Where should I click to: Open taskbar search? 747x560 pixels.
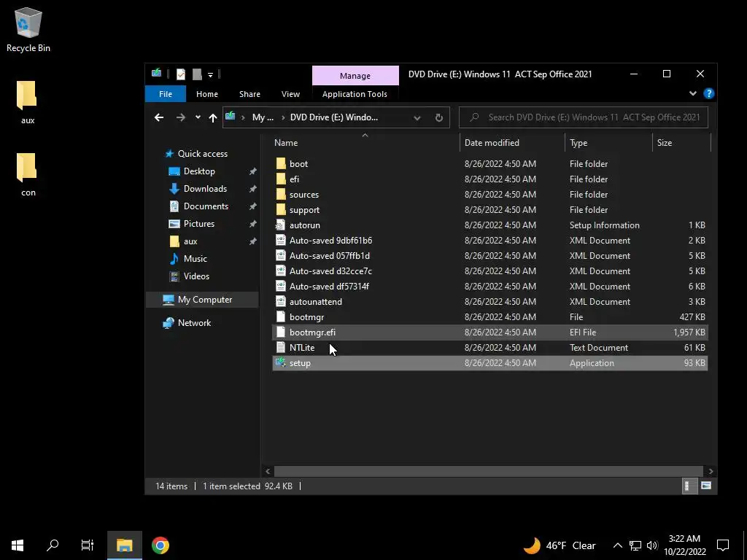tap(53, 545)
